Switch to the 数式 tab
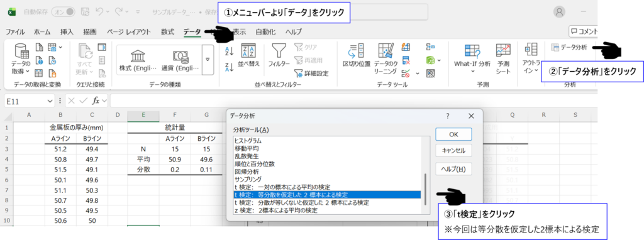 (167, 31)
